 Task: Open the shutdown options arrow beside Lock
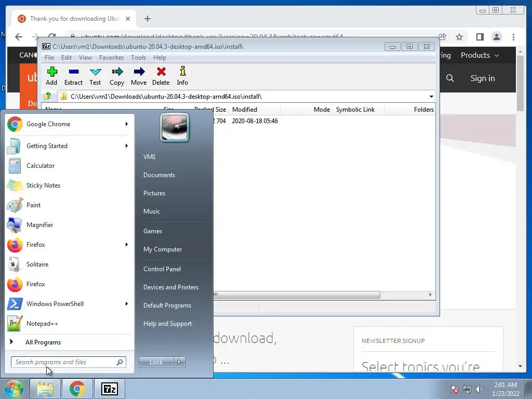(179, 362)
